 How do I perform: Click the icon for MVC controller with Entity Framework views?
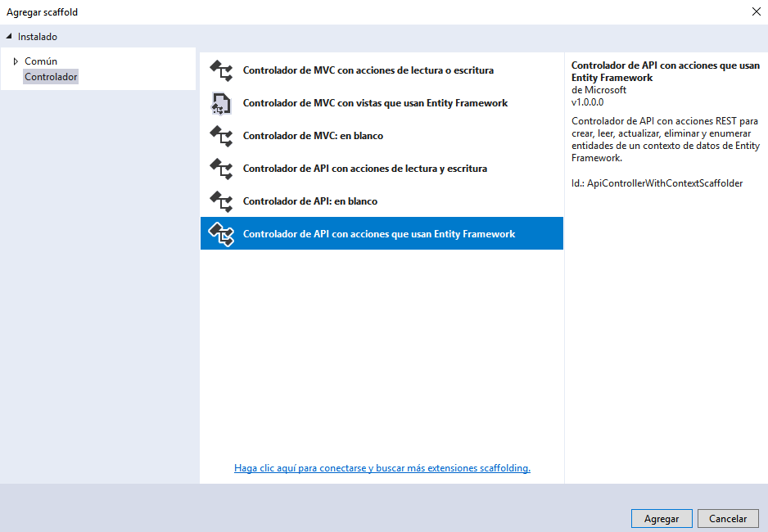(221, 103)
